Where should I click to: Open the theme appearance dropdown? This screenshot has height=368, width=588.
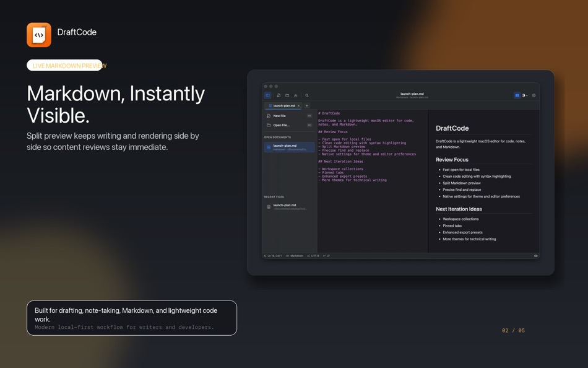(x=525, y=95)
